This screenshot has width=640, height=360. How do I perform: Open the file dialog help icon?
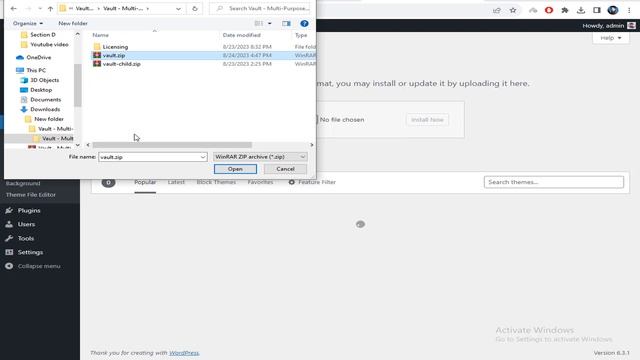[304, 24]
